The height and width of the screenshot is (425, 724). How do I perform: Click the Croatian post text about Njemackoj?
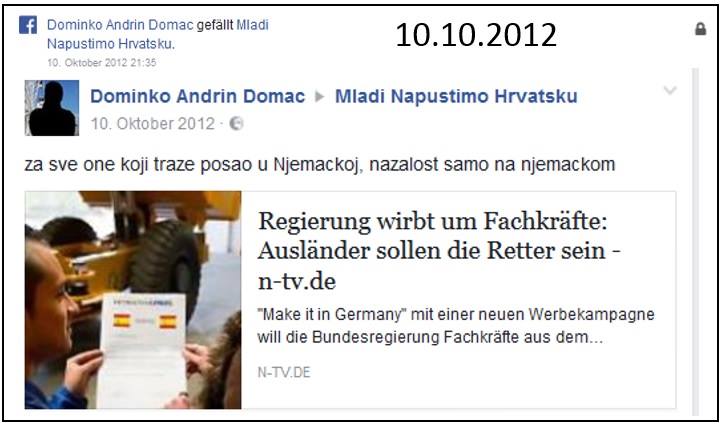[x=320, y=164]
